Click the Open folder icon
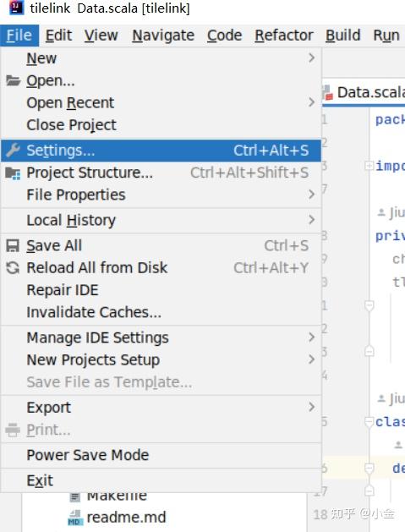Screen dimensions: 405x532 tap(13, 80)
